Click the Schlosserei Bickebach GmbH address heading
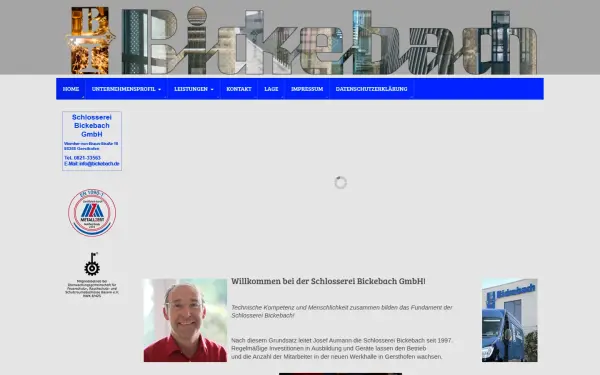The image size is (600, 375). click(92, 126)
